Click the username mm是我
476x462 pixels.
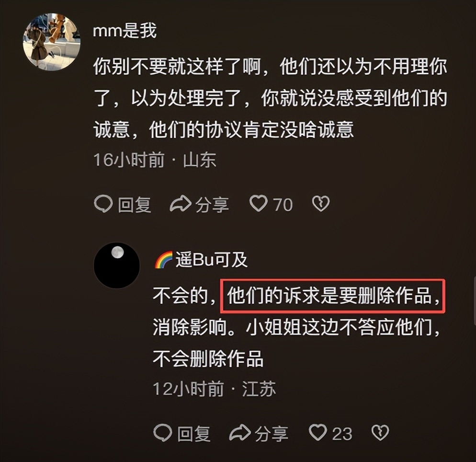click(125, 31)
